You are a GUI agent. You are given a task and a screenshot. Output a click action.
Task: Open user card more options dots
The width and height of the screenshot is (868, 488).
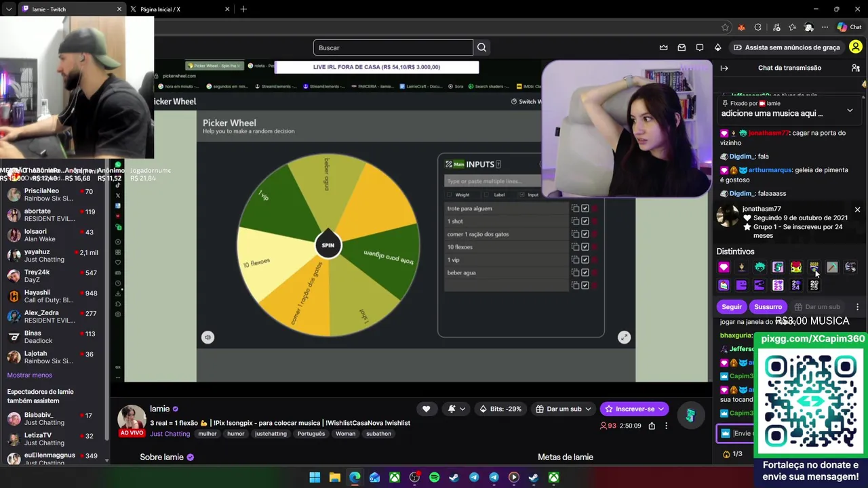(857, 307)
